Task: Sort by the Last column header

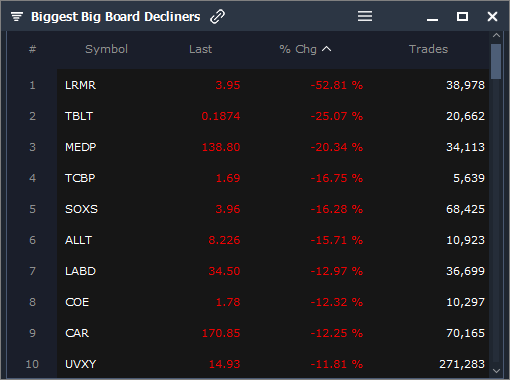Action: [200, 49]
